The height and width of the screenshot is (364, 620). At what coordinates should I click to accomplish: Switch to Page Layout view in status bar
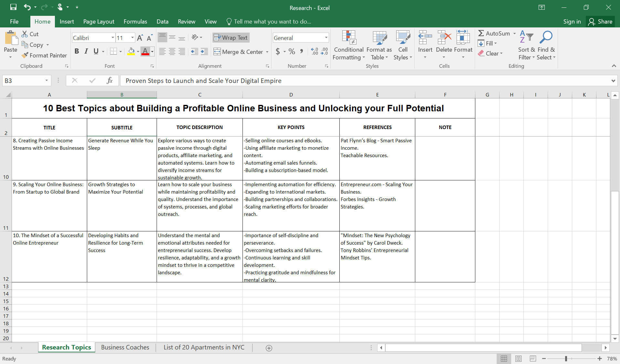coord(518,359)
